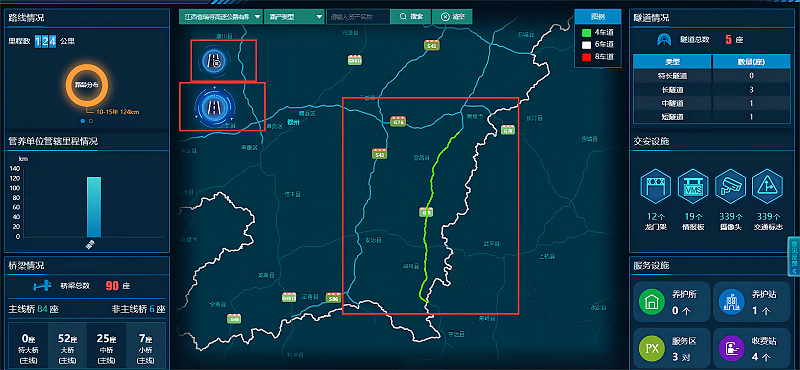This screenshot has width=800, height=370.
Task: Click the traffic sign hexagon icon
Action: coord(768,186)
